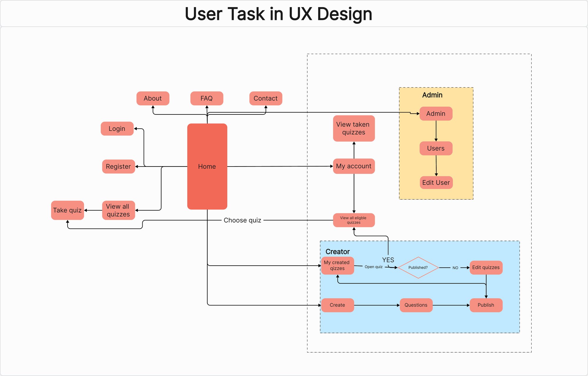Select the Take quiz node
The height and width of the screenshot is (376, 588).
(x=67, y=210)
